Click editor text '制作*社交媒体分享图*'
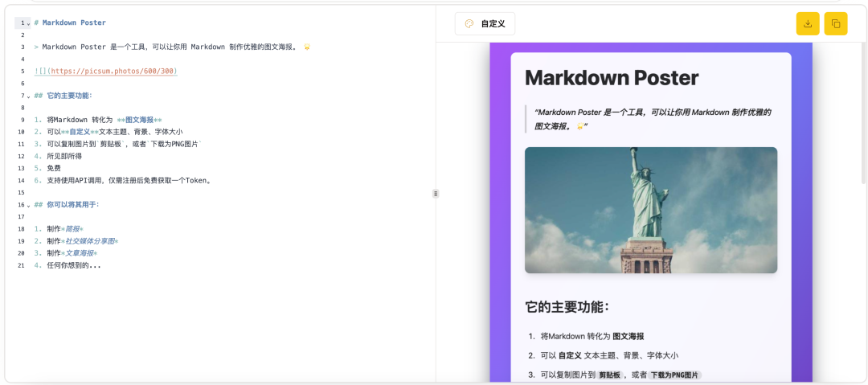 83,241
